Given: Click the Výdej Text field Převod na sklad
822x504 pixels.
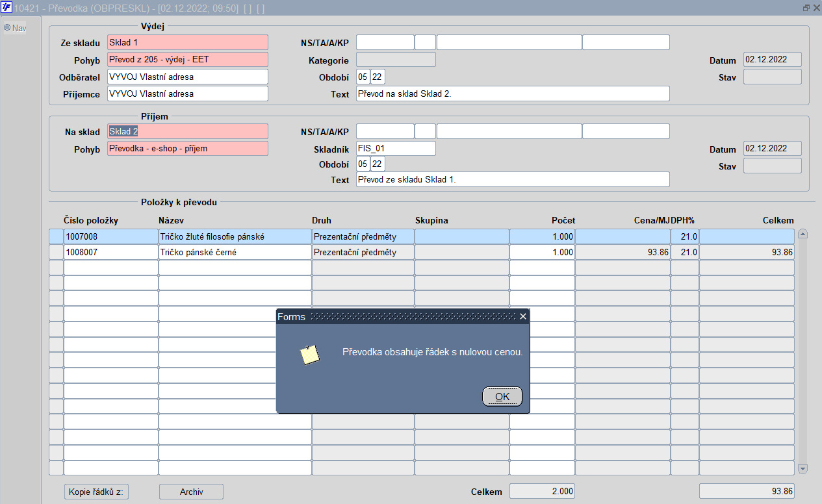Looking at the screenshot, I should [x=513, y=94].
